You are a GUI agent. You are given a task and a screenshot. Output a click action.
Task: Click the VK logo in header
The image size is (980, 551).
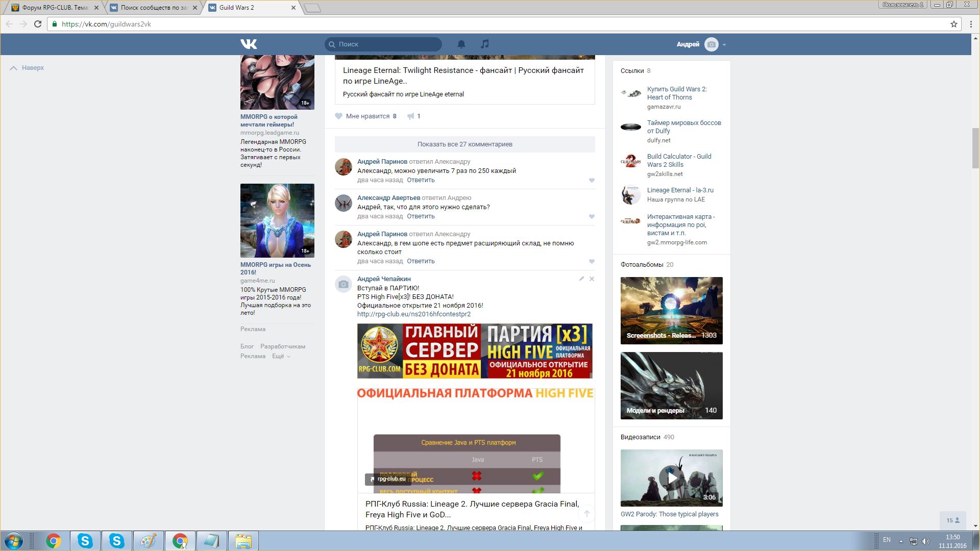click(x=249, y=44)
